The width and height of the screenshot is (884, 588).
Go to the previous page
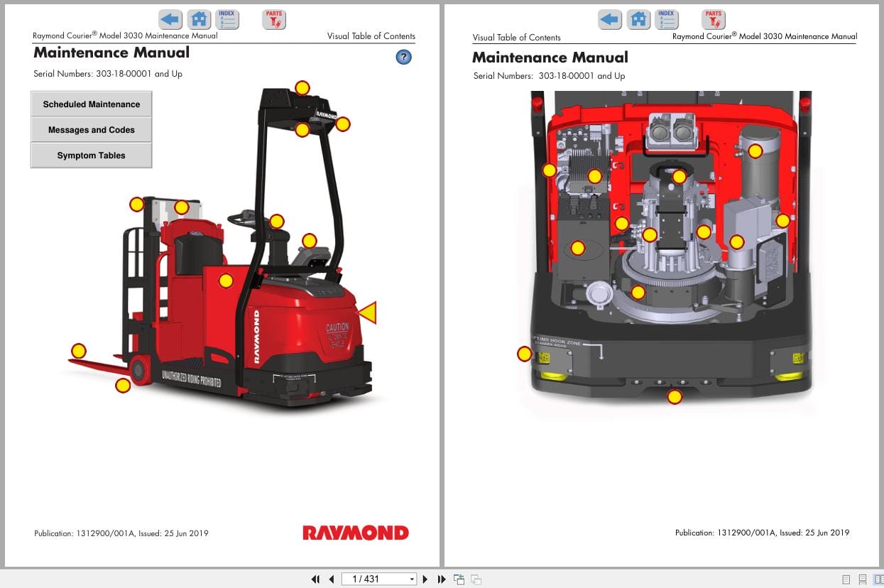pyautogui.click(x=331, y=579)
